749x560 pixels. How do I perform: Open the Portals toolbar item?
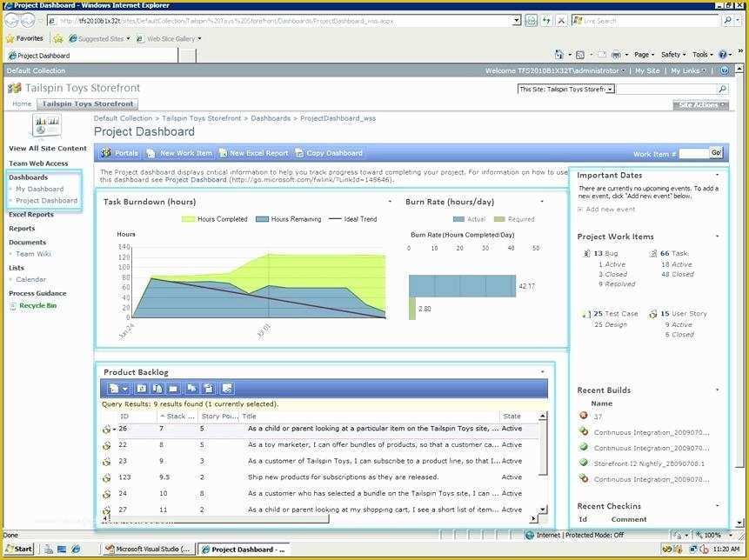120,153
